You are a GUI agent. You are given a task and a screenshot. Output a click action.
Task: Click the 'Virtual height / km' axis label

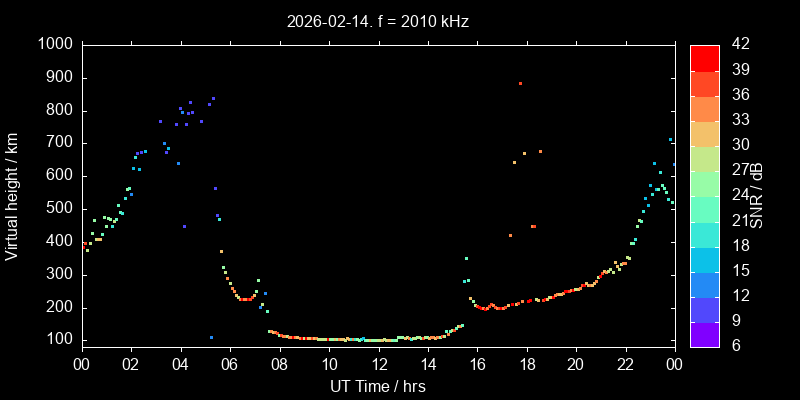(12, 196)
